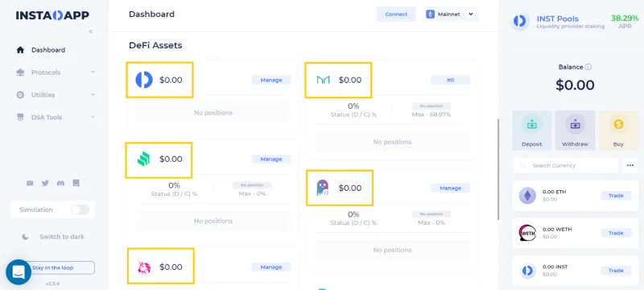Switch to dark theme

(x=53, y=237)
